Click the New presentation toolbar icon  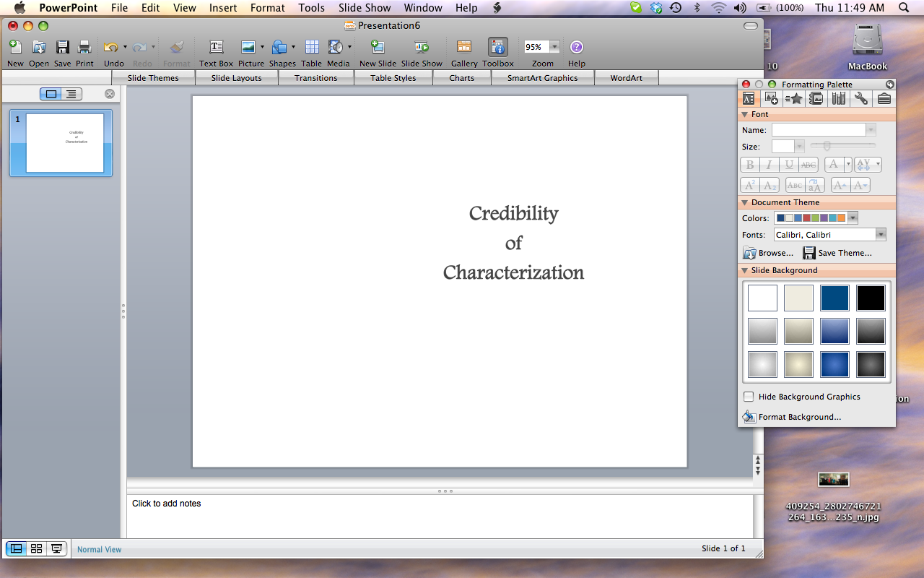tap(15, 47)
